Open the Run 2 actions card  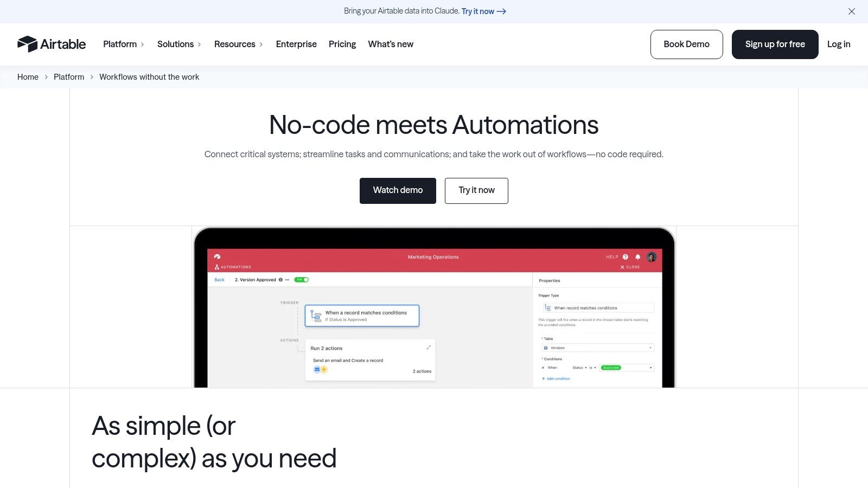click(370, 359)
